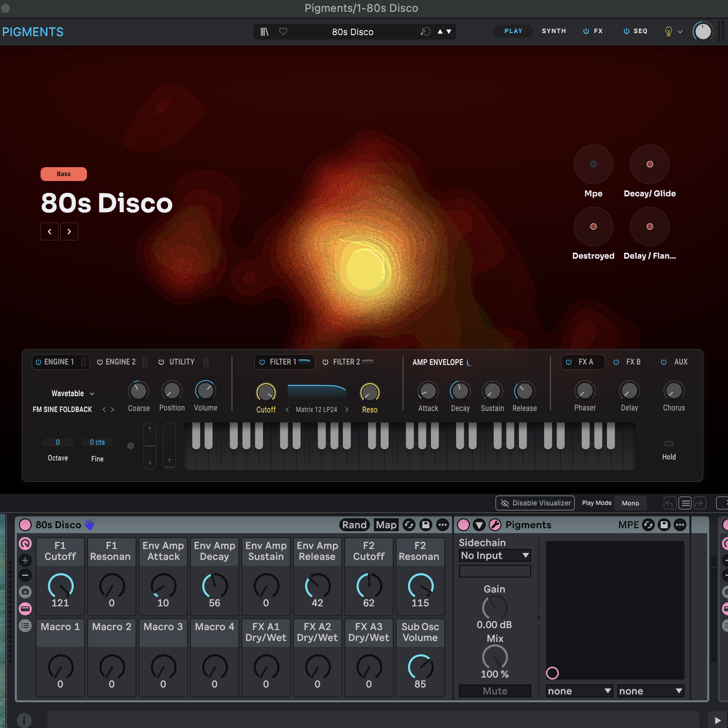This screenshot has height=728, width=728.
Task: Toggle FX A power button
Action: (569, 362)
